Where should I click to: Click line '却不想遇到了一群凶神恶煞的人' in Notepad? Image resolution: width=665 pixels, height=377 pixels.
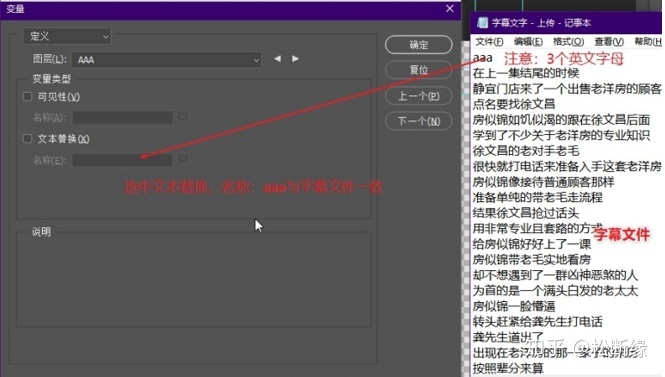556,275
